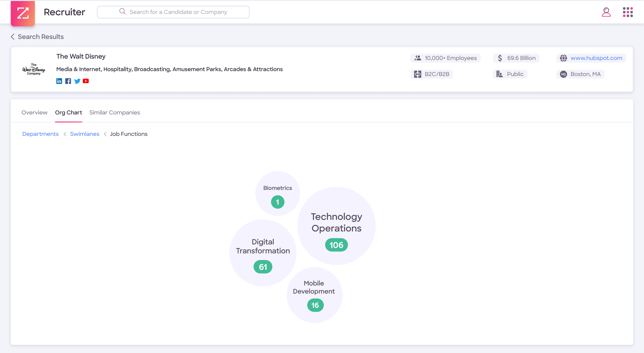Open Disney's Twitter page icon
Screen dimensions: 644x353
(x=77, y=81)
